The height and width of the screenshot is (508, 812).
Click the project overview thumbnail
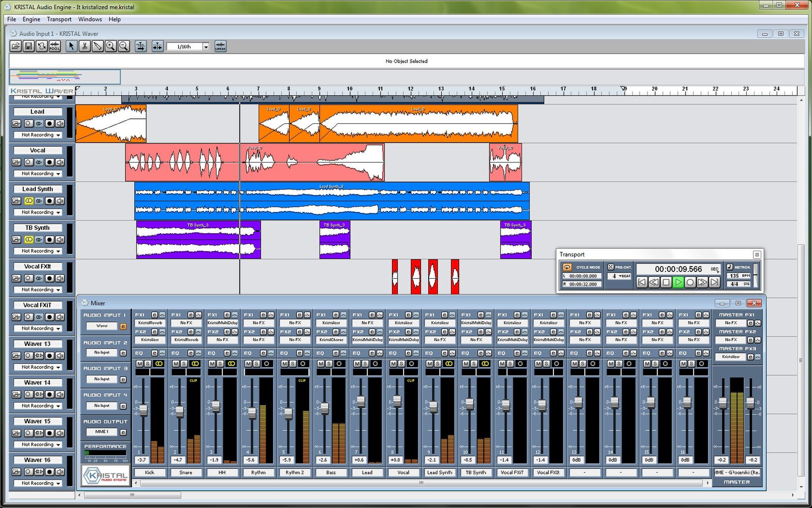tap(65, 77)
